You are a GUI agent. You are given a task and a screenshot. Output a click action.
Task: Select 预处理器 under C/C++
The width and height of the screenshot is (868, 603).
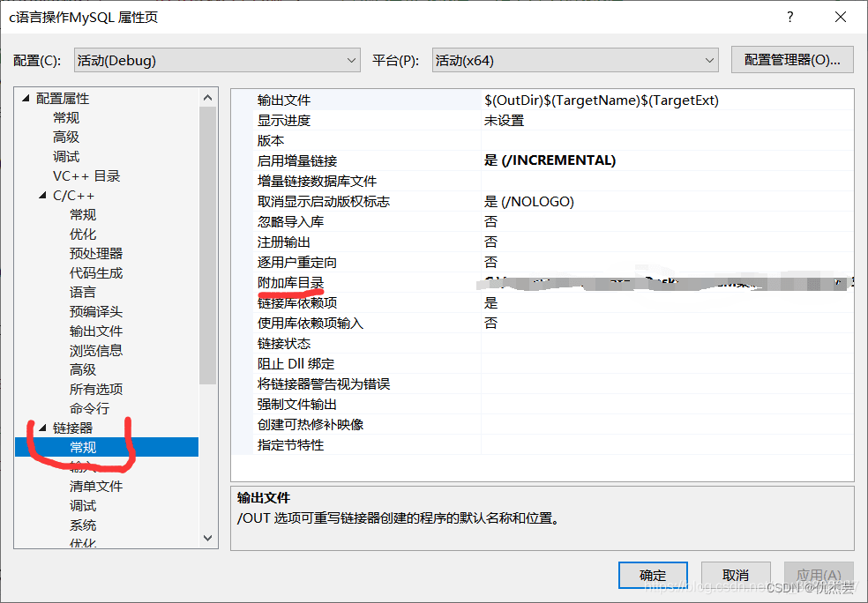[96, 253]
